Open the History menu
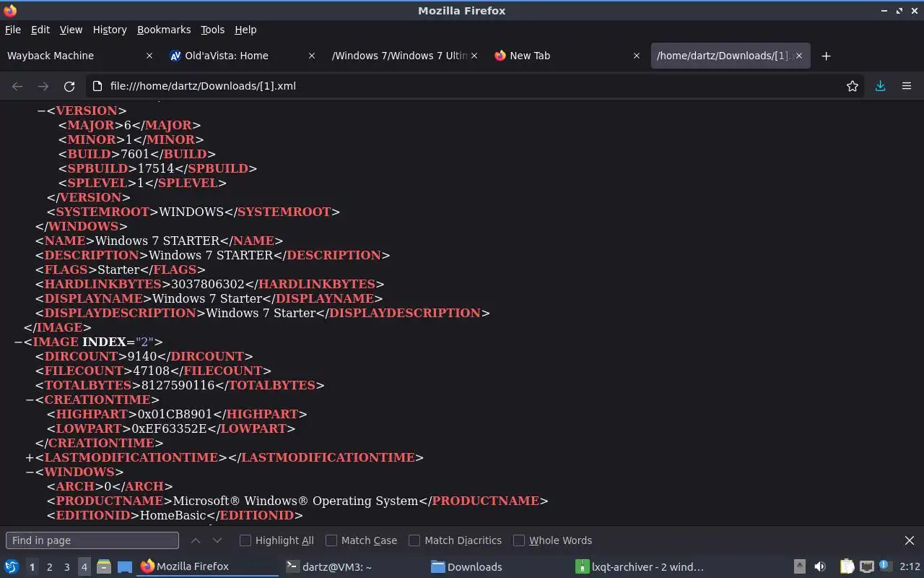 click(110, 30)
